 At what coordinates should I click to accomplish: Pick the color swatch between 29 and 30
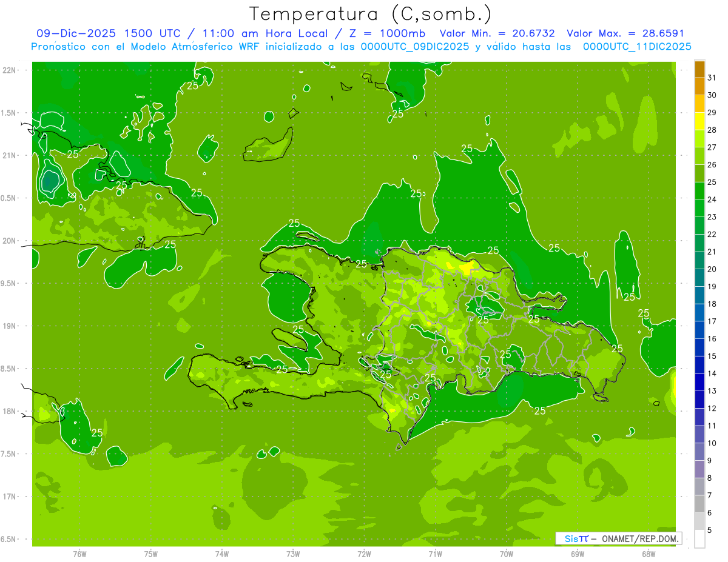(699, 104)
